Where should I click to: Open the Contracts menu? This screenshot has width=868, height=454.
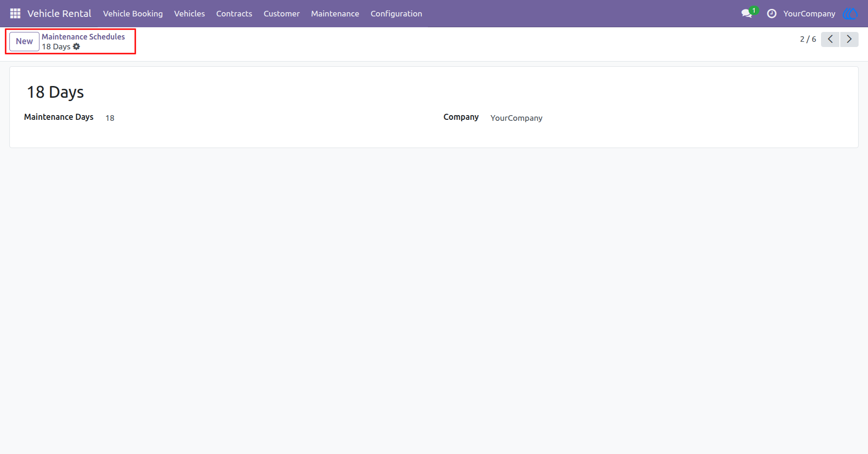[x=234, y=14]
